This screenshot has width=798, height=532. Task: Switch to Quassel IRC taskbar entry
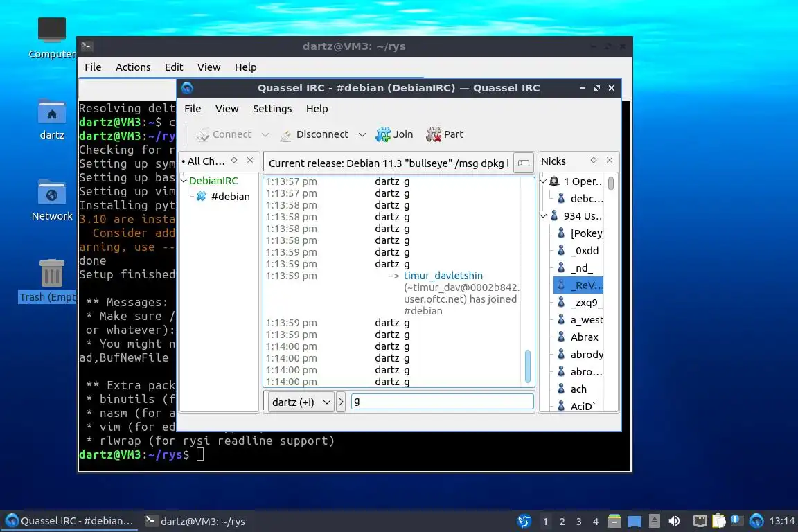tap(70, 521)
